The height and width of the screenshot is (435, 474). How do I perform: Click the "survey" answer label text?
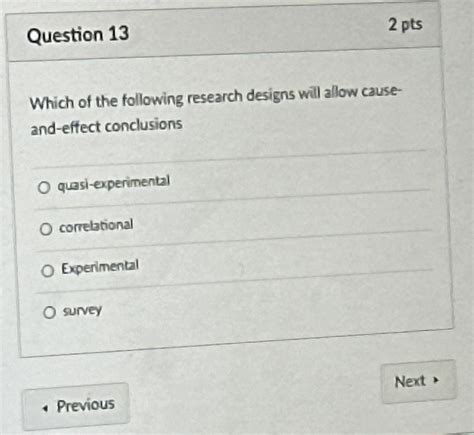click(82, 311)
